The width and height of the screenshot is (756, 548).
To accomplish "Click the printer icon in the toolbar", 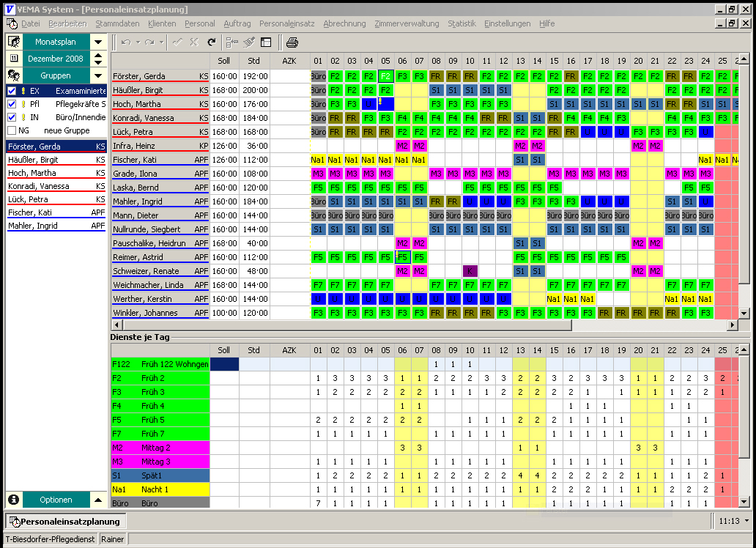I will 292,42.
